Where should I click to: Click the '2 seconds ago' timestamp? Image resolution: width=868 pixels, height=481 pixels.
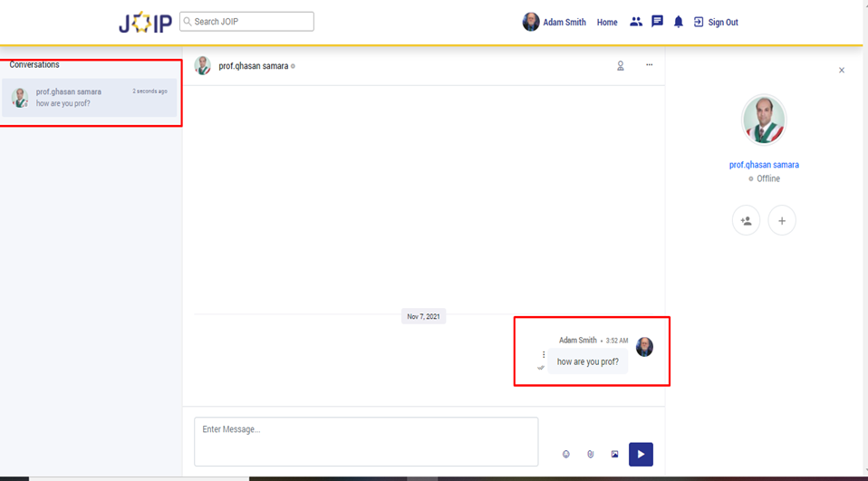[149, 91]
